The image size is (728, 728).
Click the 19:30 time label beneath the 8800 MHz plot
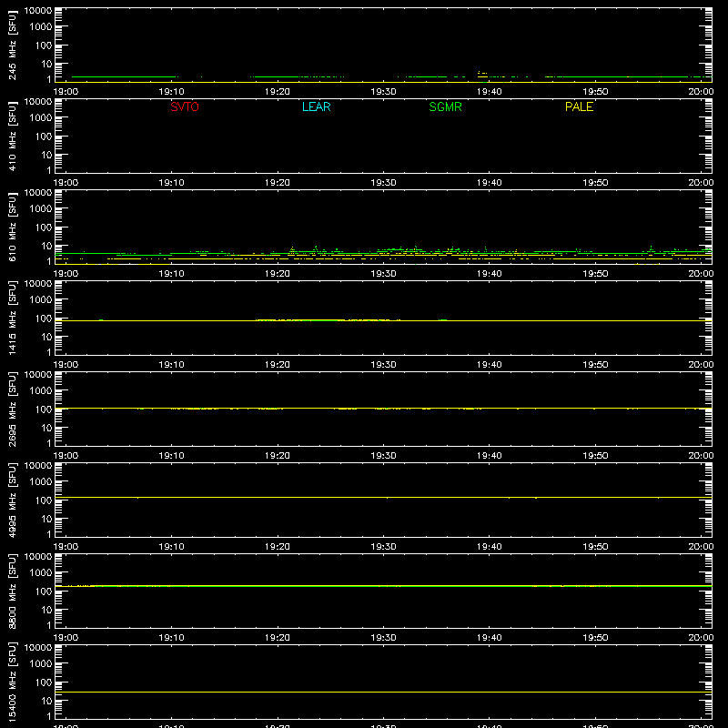pyautogui.click(x=383, y=638)
